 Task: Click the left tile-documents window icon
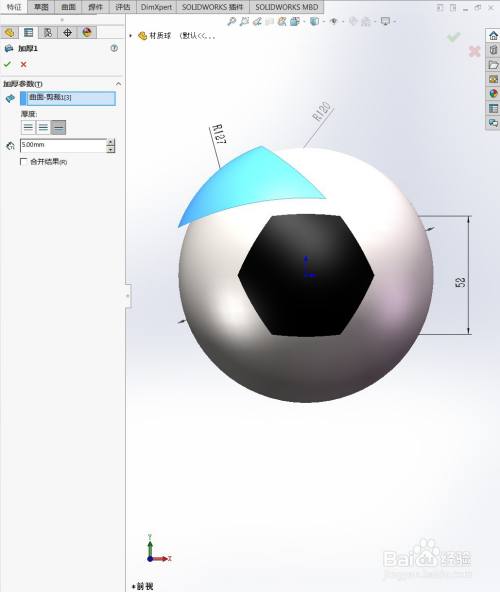point(440,8)
